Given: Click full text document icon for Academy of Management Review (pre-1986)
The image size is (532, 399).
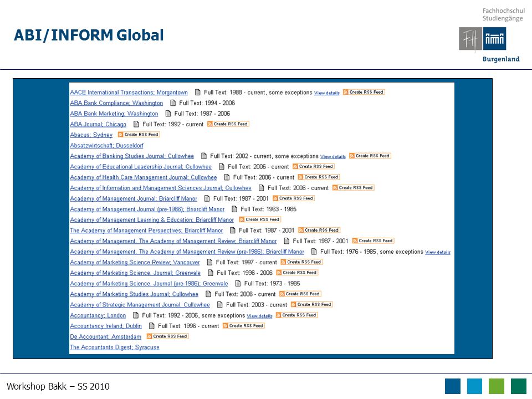Looking at the screenshot, I should point(314,252).
